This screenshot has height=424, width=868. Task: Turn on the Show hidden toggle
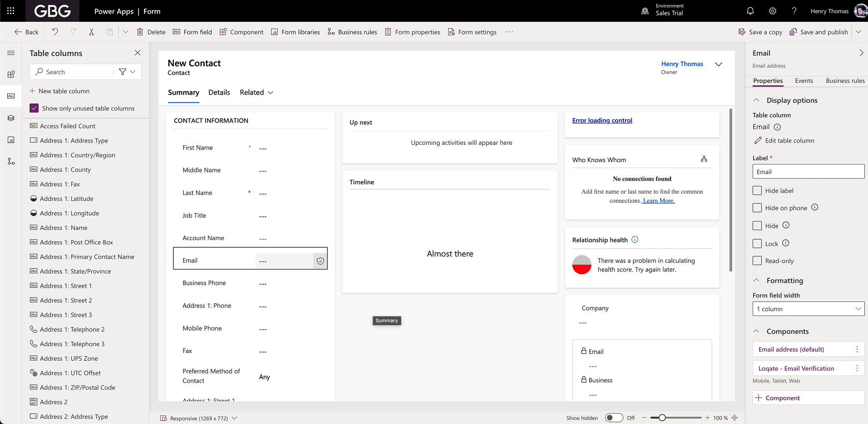click(614, 417)
